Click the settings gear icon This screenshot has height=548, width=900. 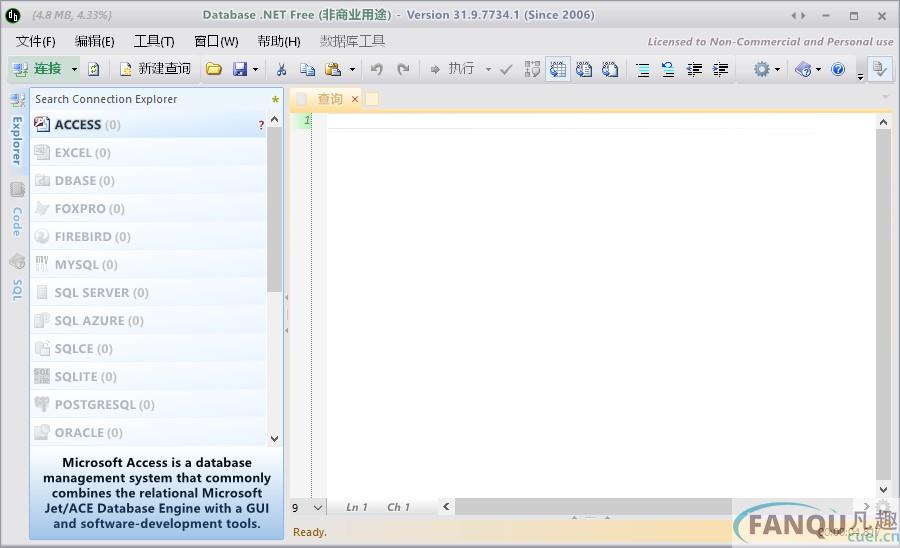pyautogui.click(x=762, y=69)
